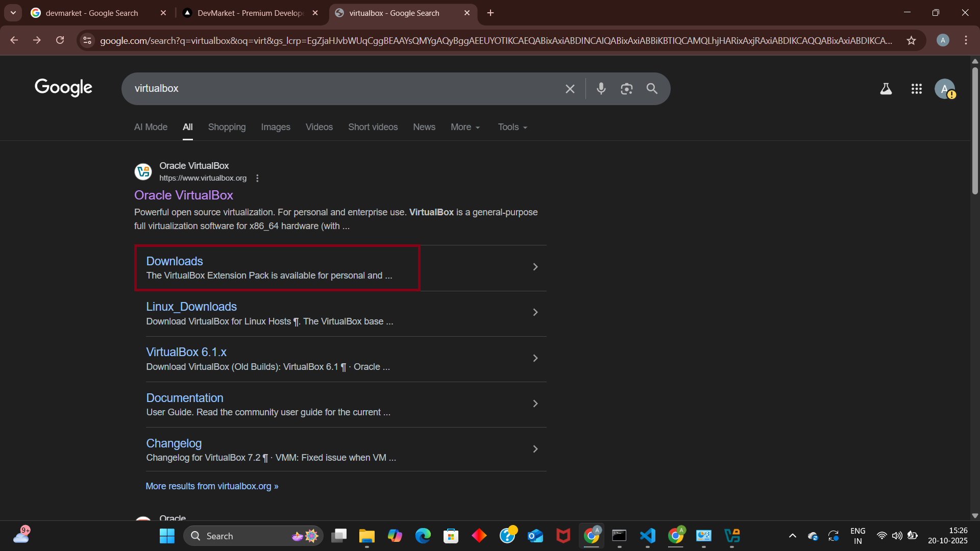Open the tab search dropdown arrow
This screenshot has height=551, width=980.
[13, 13]
